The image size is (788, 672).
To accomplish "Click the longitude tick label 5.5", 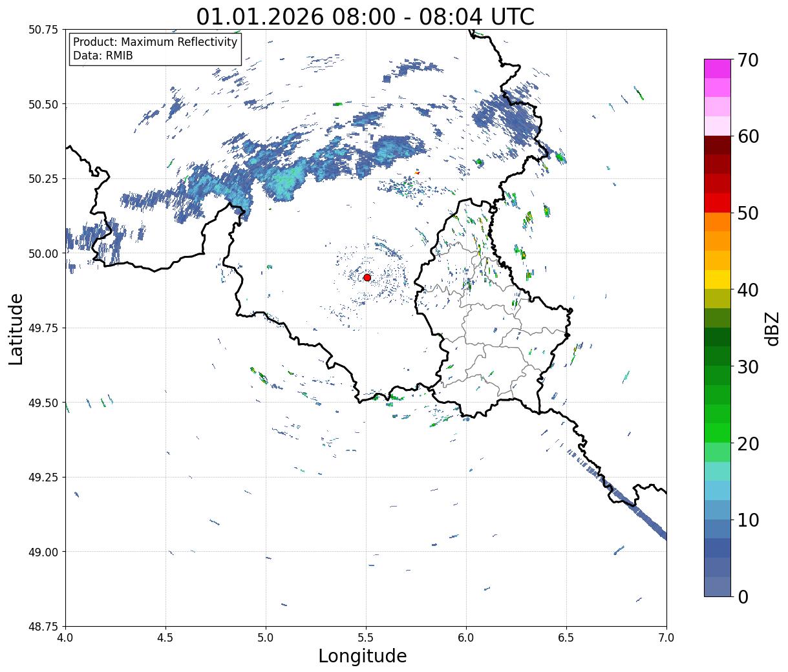I will [x=366, y=638].
